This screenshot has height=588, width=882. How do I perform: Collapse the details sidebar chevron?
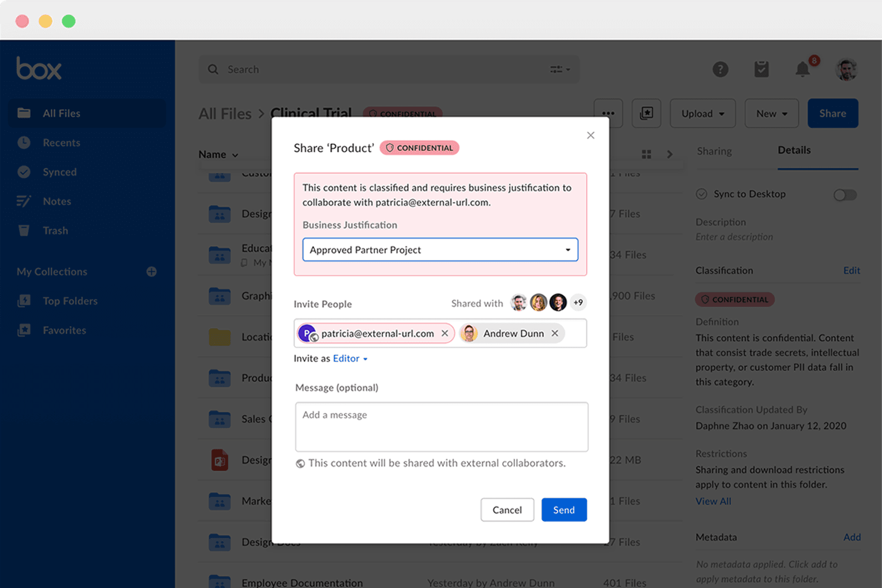click(x=670, y=154)
